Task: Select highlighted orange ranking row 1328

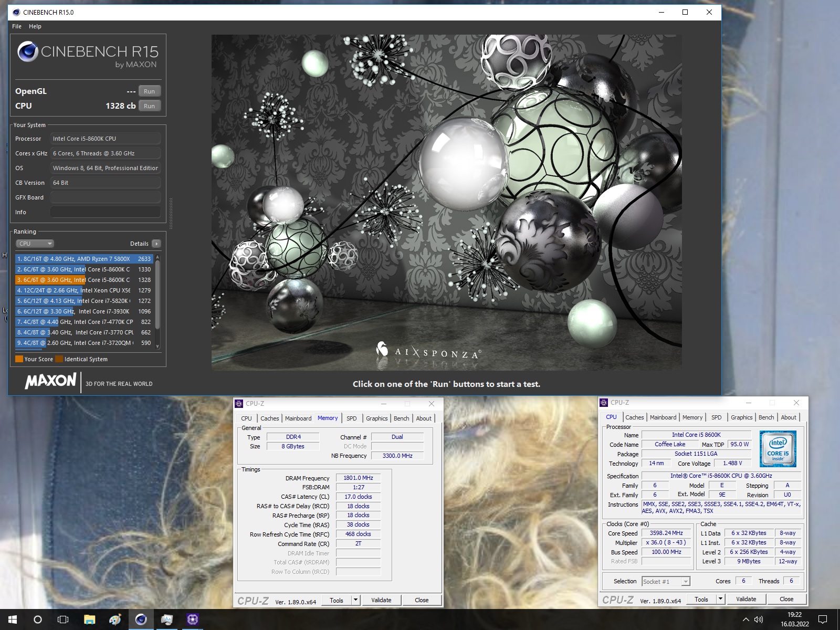Action: coord(84,280)
